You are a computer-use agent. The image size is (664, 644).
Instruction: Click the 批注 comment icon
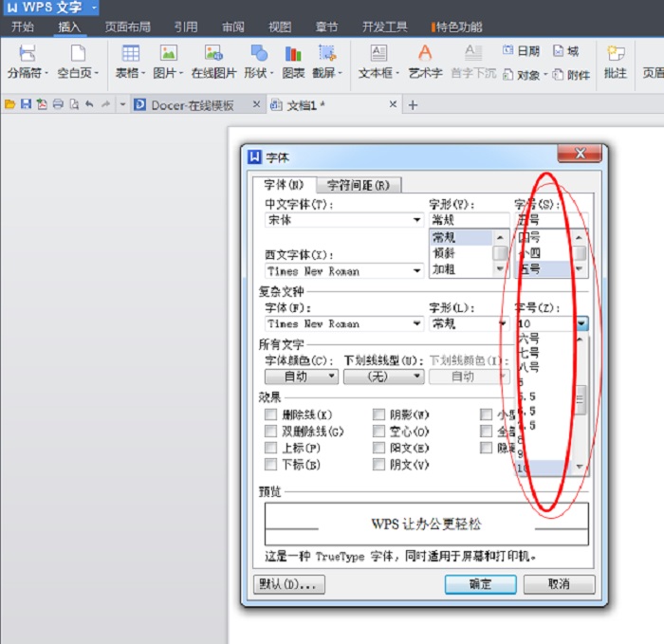tap(615, 55)
